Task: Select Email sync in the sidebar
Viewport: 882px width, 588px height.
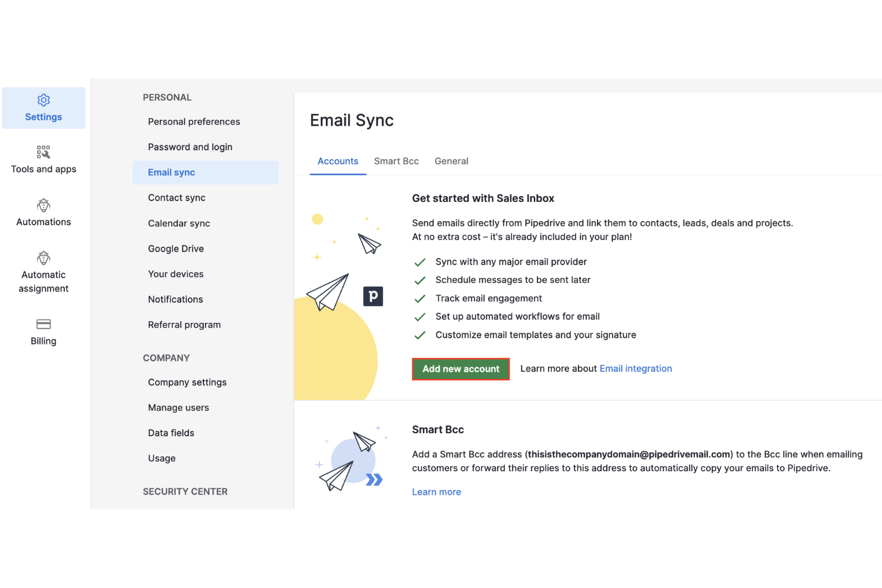Action: (171, 172)
